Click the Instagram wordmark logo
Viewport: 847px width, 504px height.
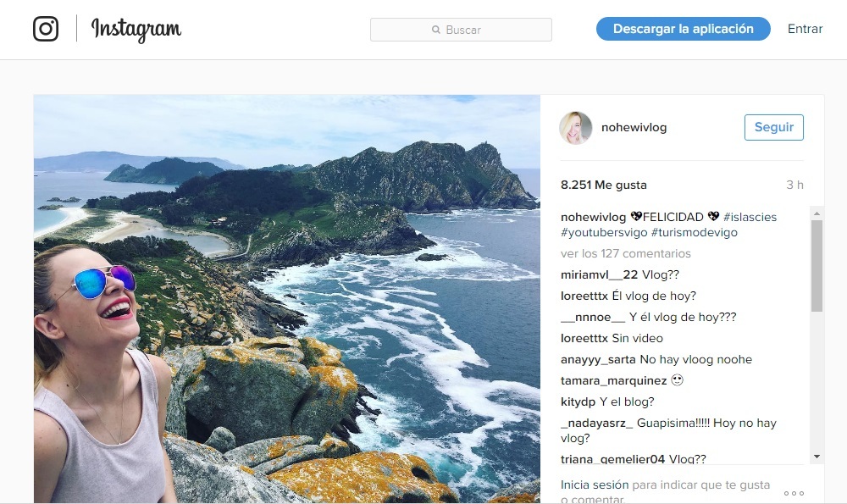[136, 30]
